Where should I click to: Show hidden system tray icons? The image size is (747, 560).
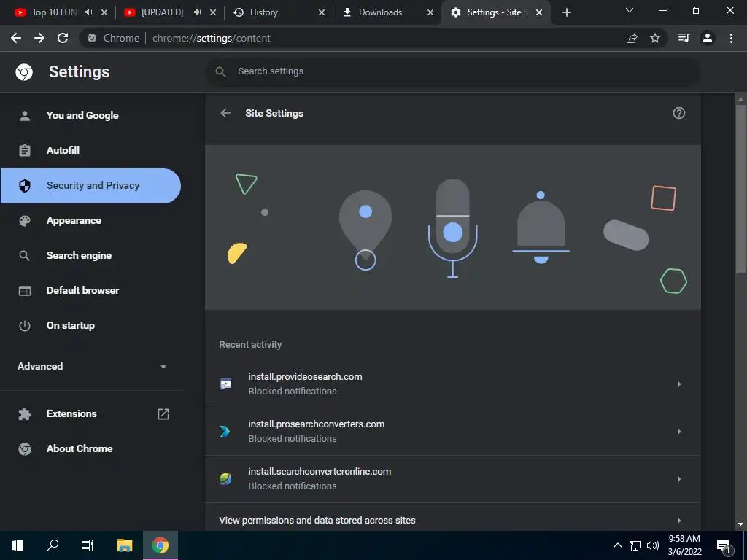[x=617, y=545]
